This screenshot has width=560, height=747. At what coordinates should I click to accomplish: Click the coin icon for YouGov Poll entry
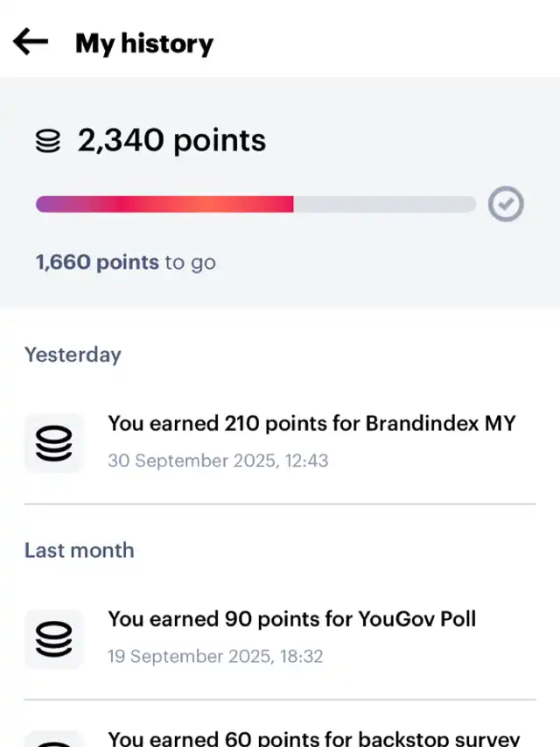[x=53, y=639]
